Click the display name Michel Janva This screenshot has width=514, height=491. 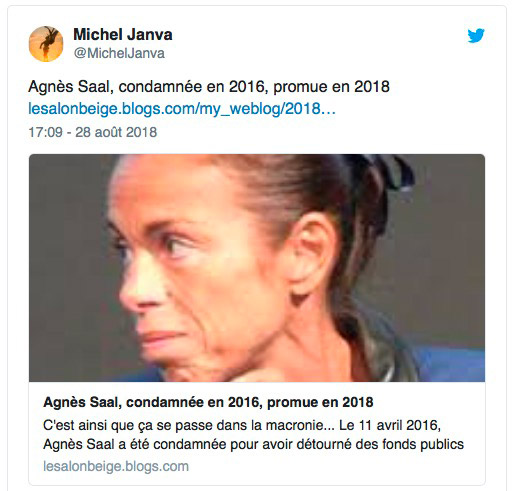[123, 35]
